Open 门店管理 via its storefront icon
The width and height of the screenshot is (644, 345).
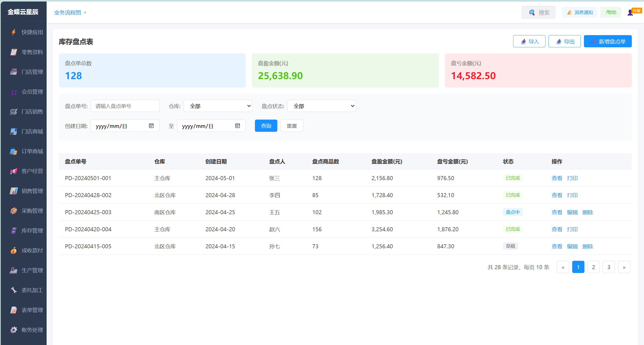tap(13, 72)
